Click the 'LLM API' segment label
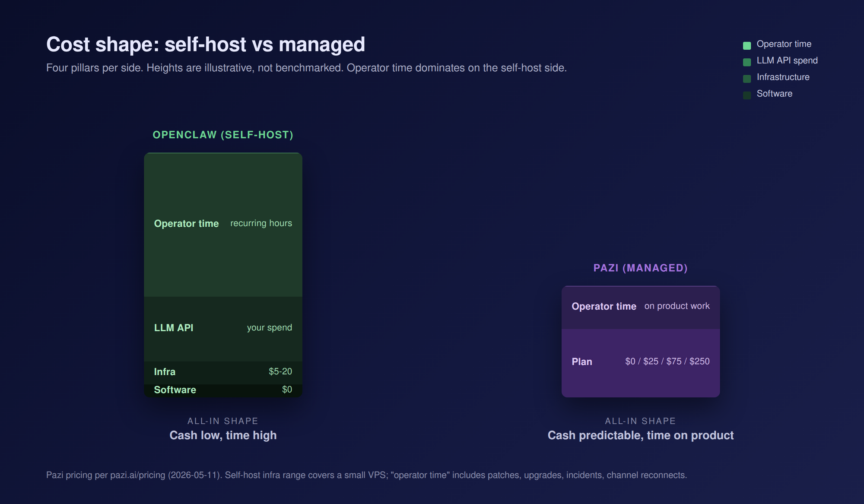The width and height of the screenshot is (864, 504). pos(174,328)
